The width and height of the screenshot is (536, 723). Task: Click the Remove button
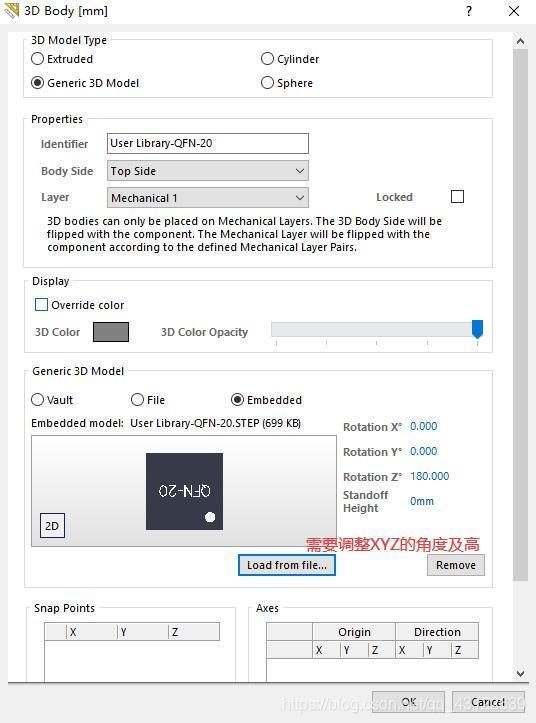456,565
